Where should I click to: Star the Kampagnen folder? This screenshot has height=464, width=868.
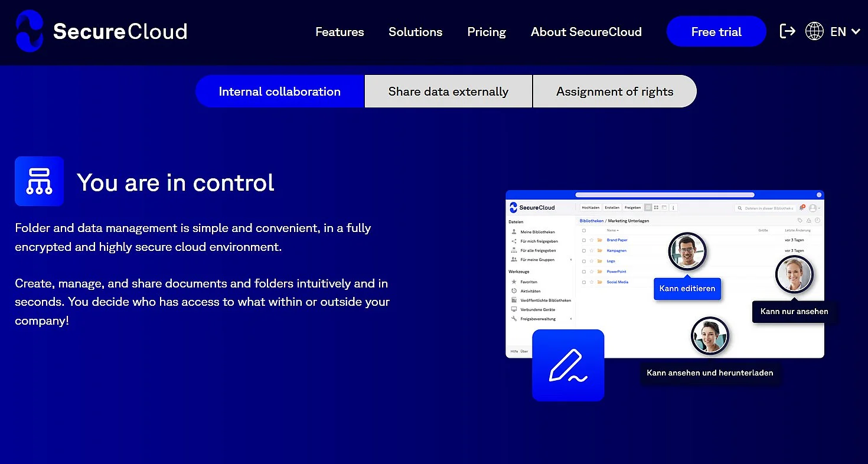592,251
